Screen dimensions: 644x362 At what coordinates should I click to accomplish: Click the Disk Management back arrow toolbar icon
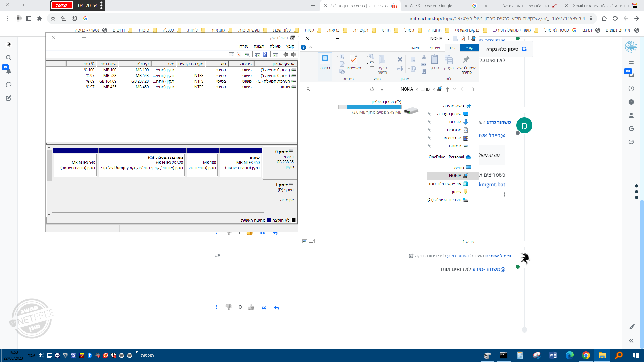[286, 54]
